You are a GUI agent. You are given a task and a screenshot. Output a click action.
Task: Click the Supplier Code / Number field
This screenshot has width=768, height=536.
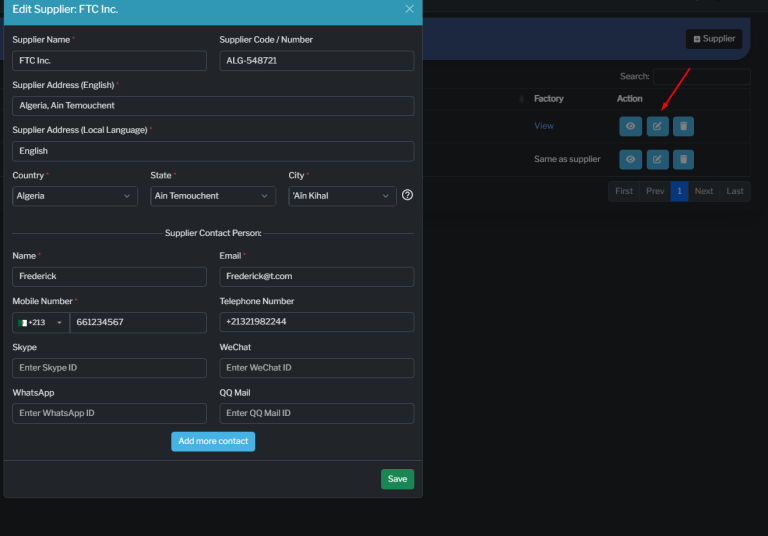click(317, 61)
